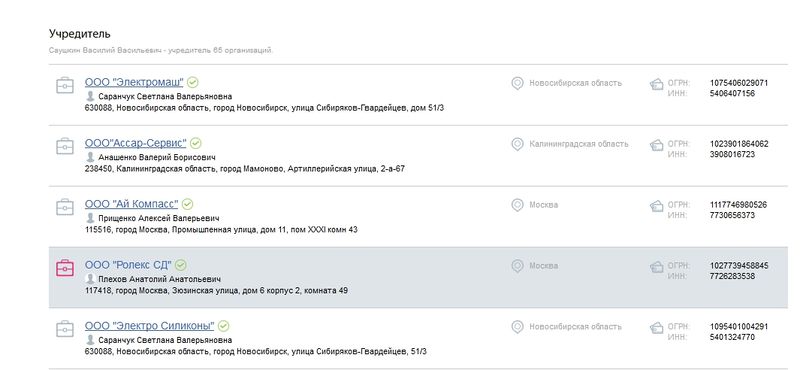Click the pink briefcase icon for Ролекс СД

[65, 268]
